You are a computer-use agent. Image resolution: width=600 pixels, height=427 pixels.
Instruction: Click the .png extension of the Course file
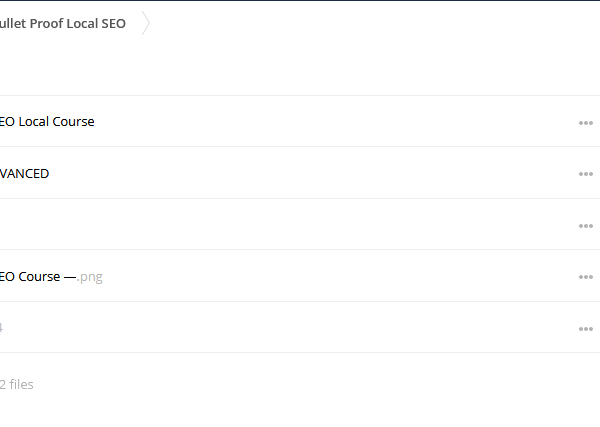(x=90, y=277)
